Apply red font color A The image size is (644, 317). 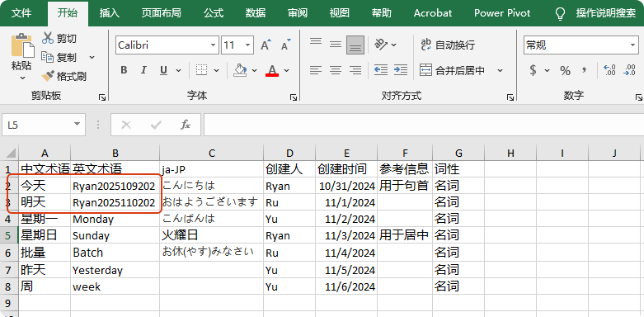[x=272, y=70]
